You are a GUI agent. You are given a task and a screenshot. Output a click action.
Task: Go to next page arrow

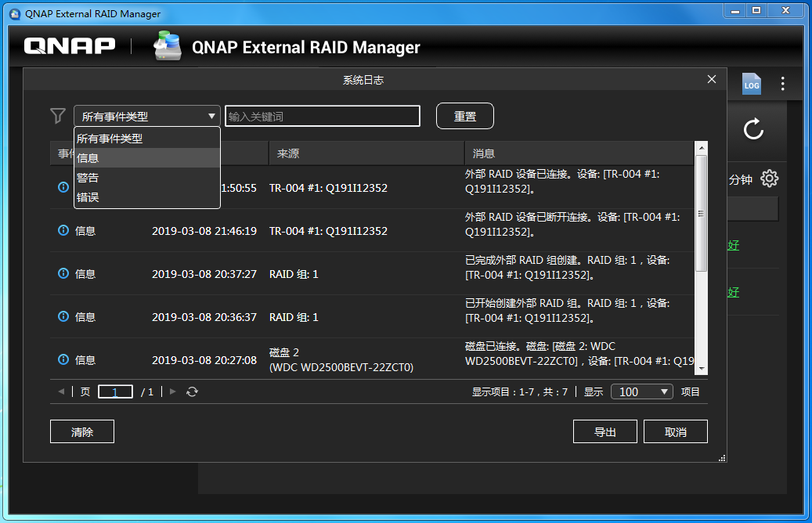point(173,391)
